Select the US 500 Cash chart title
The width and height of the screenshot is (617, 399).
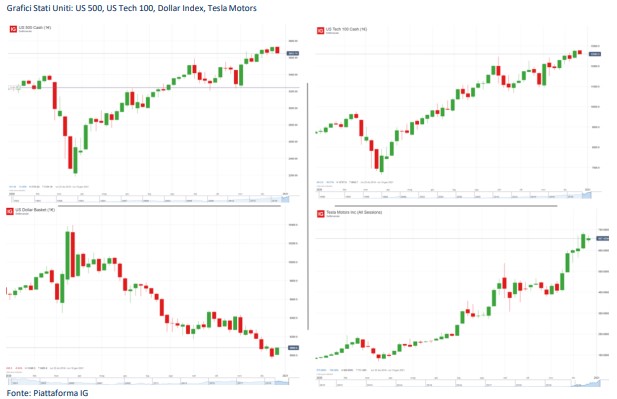tap(35, 28)
